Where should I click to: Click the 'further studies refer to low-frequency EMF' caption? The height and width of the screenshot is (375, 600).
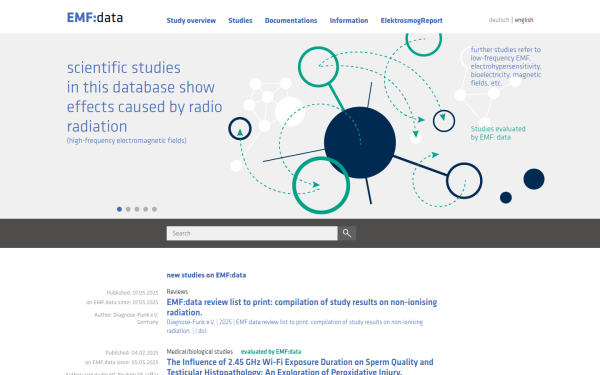tap(505, 66)
